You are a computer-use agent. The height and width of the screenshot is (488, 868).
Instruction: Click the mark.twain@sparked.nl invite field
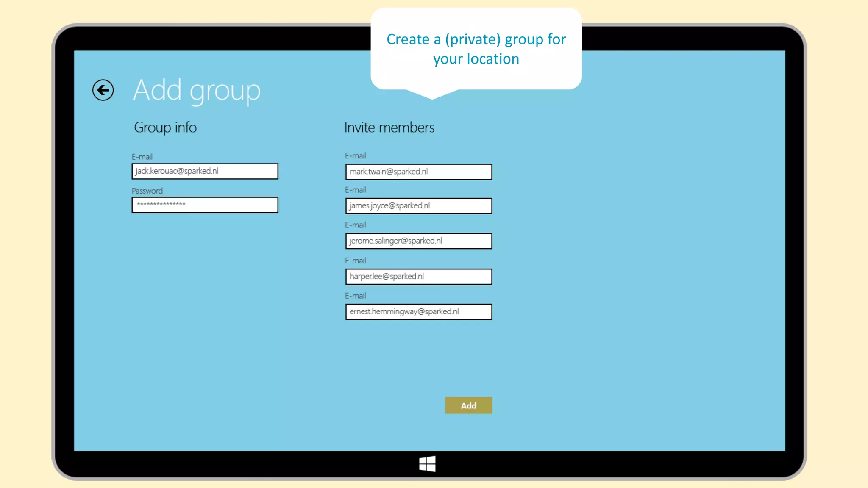coord(419,172)
